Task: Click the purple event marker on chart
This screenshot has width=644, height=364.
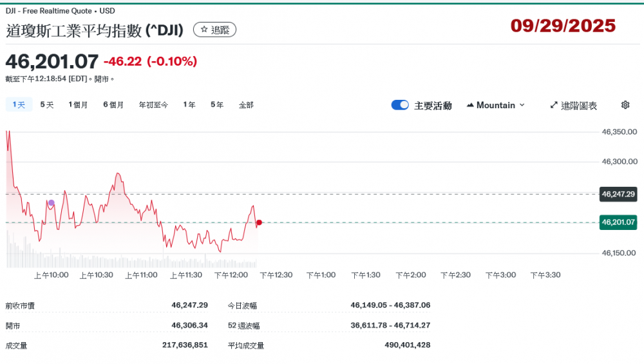Action: coord(52,203)
